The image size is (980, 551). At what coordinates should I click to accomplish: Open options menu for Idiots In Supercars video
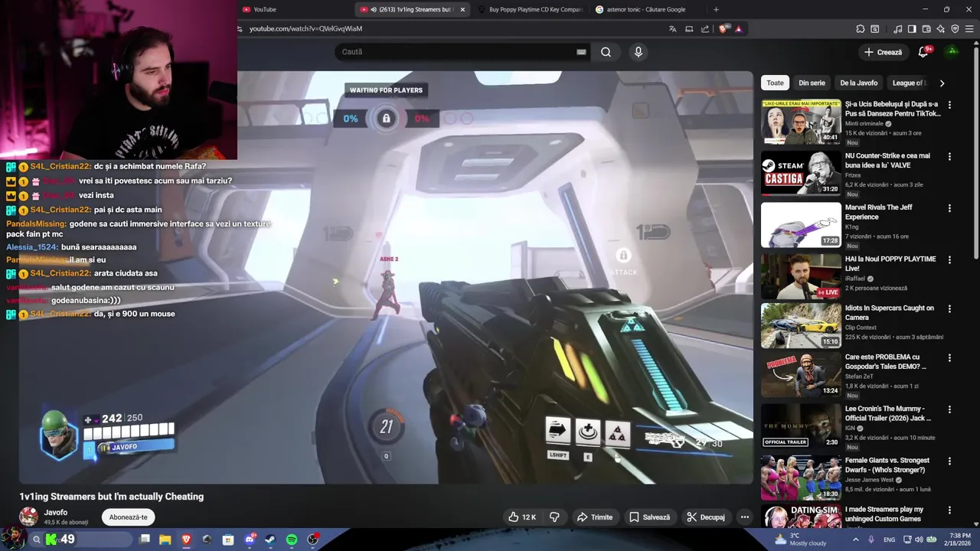949,308
